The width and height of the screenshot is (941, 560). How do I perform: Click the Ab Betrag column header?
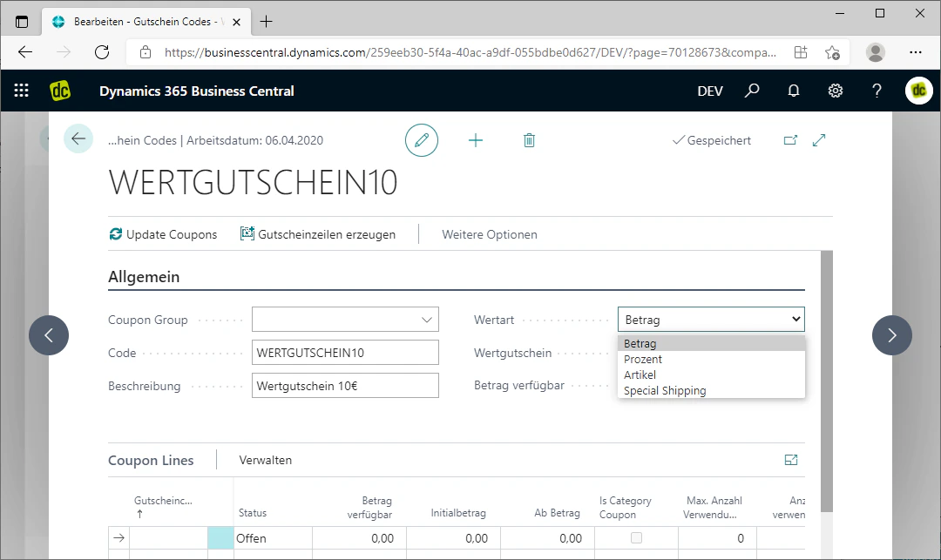557,513
